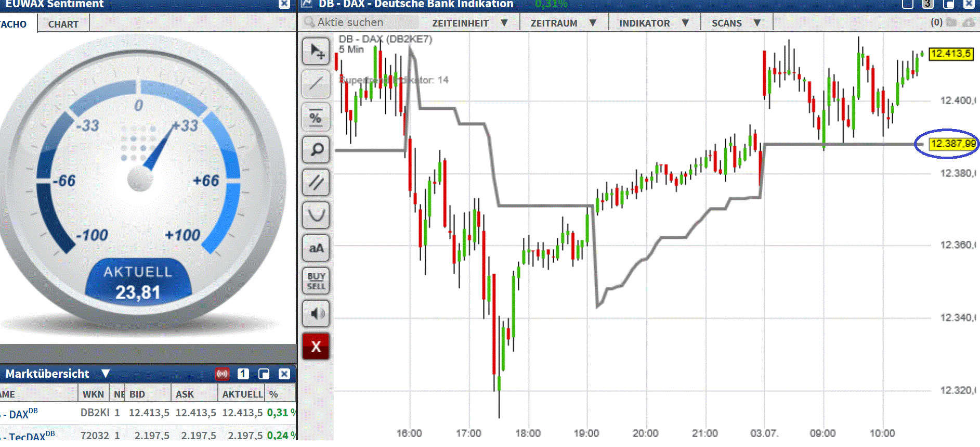Click the 18:00 time axis label

(528, 433)
